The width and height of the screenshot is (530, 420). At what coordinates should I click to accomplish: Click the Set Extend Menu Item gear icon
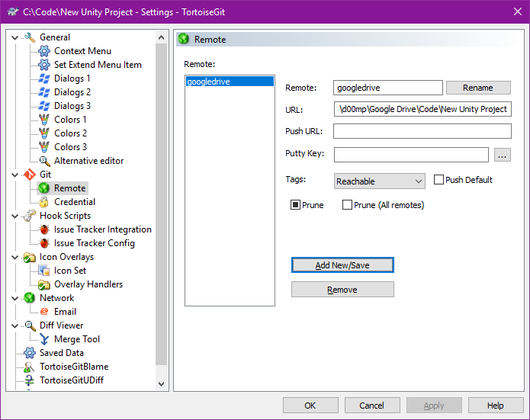44,65
